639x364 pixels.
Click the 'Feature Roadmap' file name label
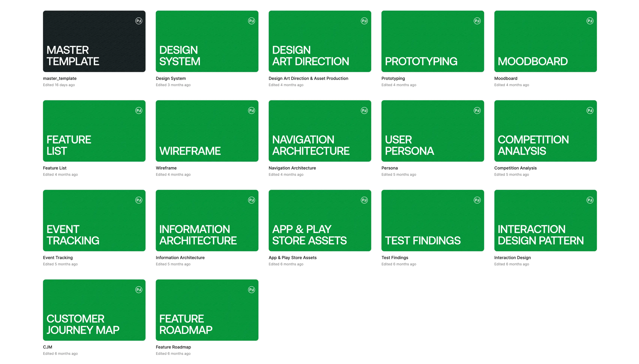coord(173,347)
